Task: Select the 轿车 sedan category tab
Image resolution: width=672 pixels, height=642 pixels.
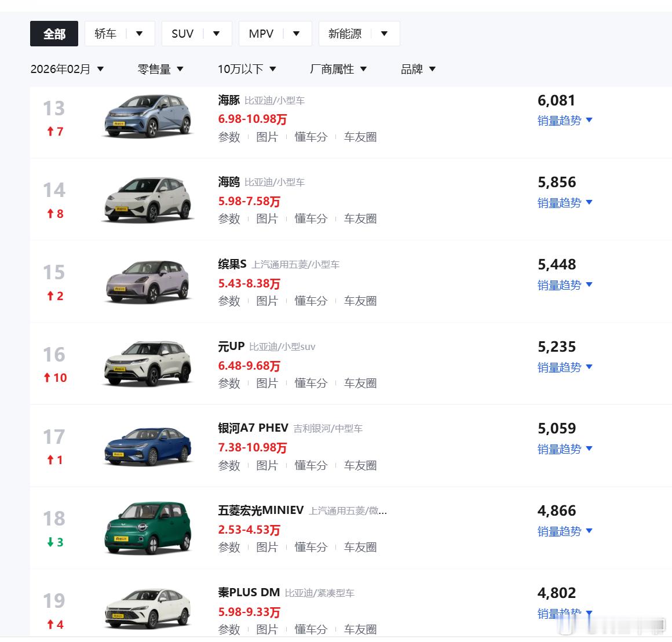Action: (105, 34)
